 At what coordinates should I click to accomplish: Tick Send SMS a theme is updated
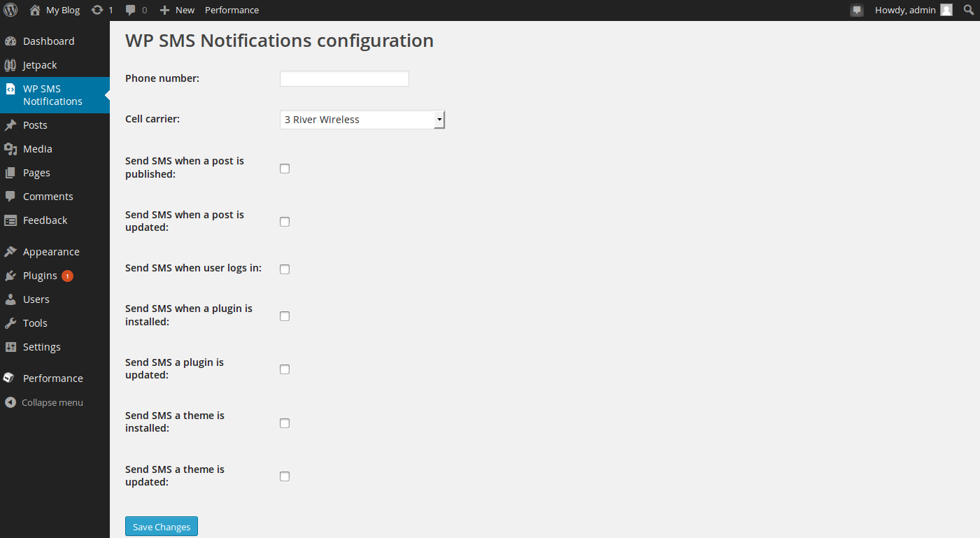pos(285,476)
